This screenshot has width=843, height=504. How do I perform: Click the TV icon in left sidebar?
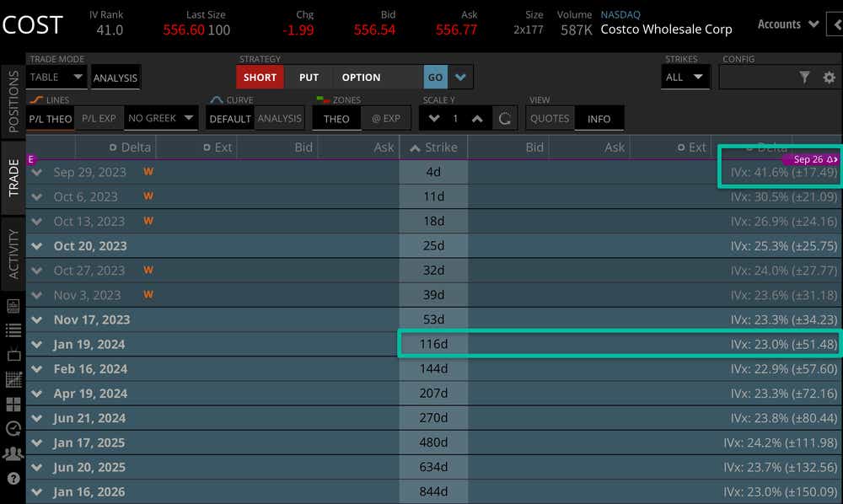pos(13,355)
